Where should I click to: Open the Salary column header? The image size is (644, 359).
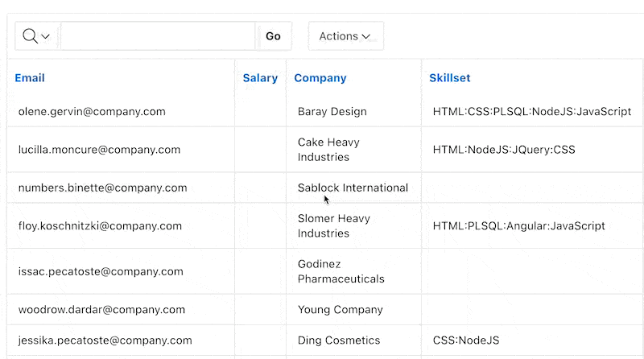[260, 78]
